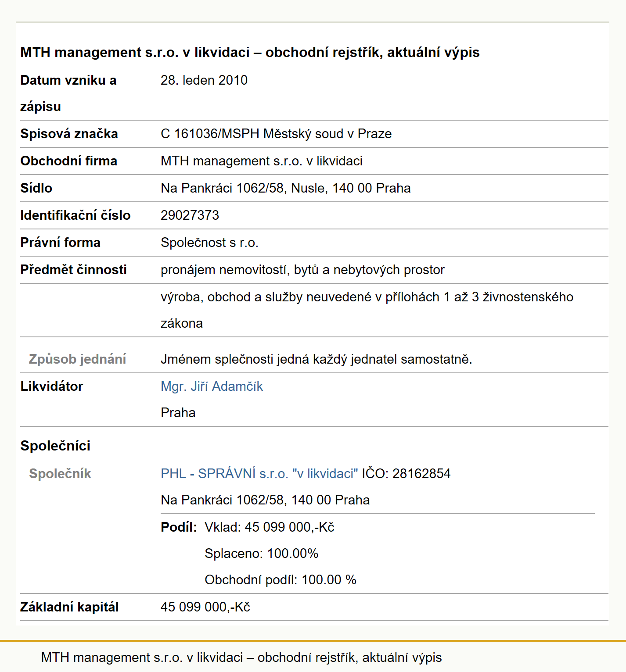
Task: Click the Předmět činnosti label
Action: click(x=73, y=270)
